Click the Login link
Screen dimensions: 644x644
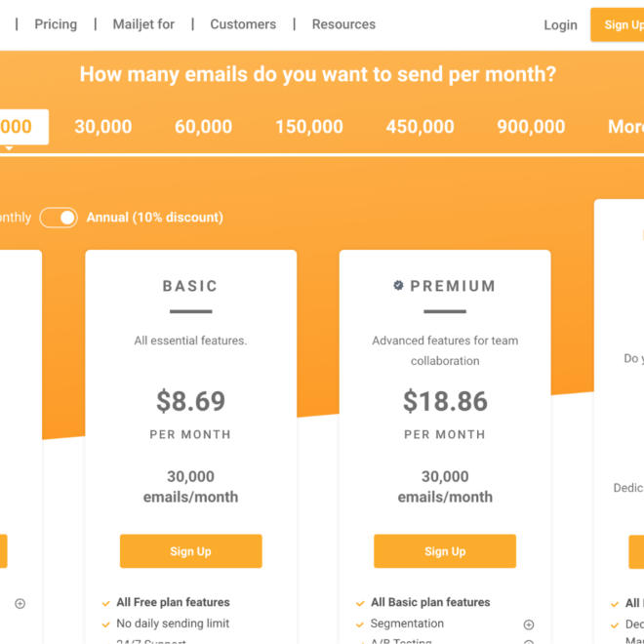tap(560, 25)
